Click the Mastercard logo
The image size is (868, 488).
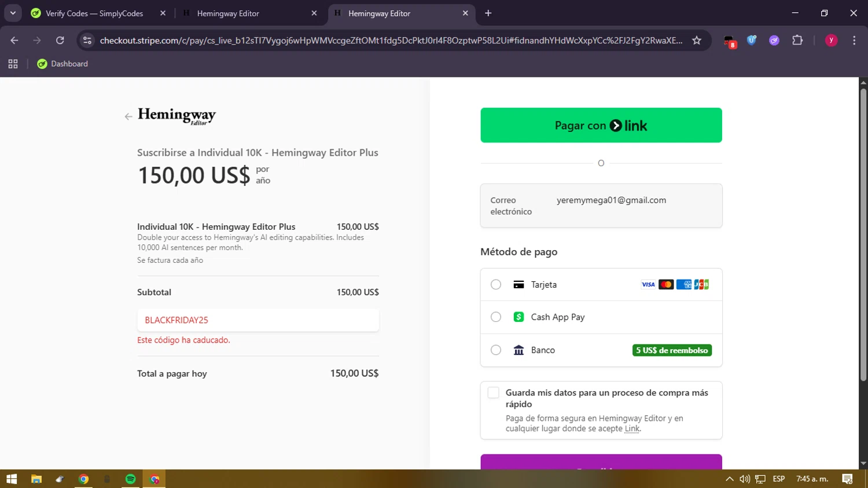pos(666,284)
